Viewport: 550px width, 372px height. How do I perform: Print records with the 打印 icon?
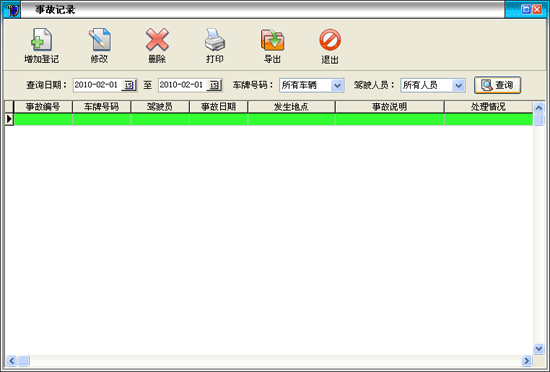[x=215, y=40]
